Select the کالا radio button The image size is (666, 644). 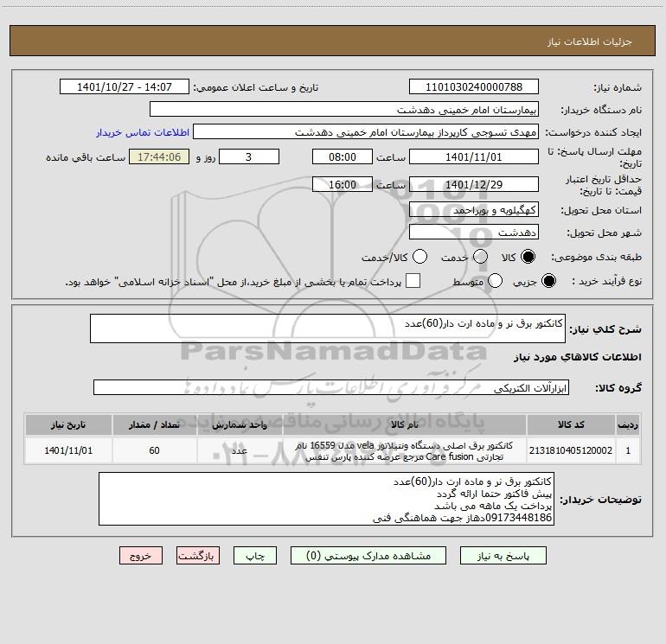coord(528,257)
